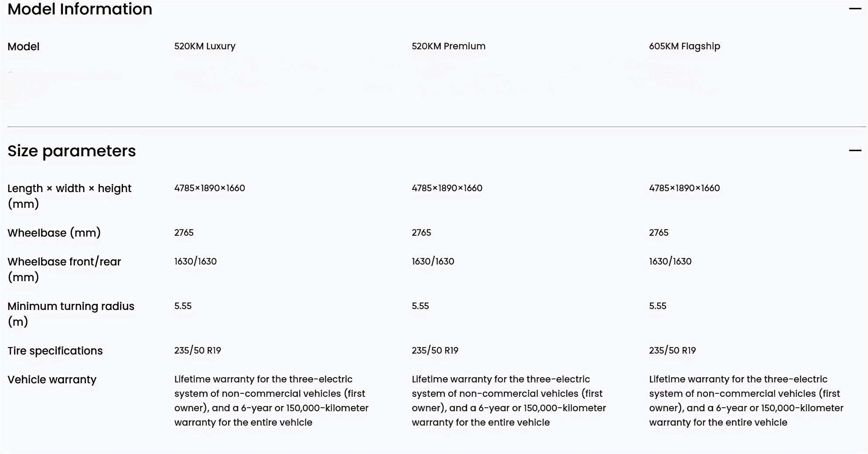Click the Length × width × height label
The width and height of the screenshot is (868, 454).
click(69, 196)
